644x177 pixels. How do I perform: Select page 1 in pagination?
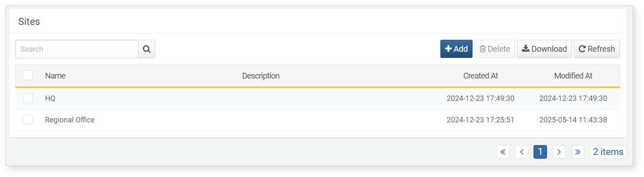pyautogui.click(x=540, y=152)
